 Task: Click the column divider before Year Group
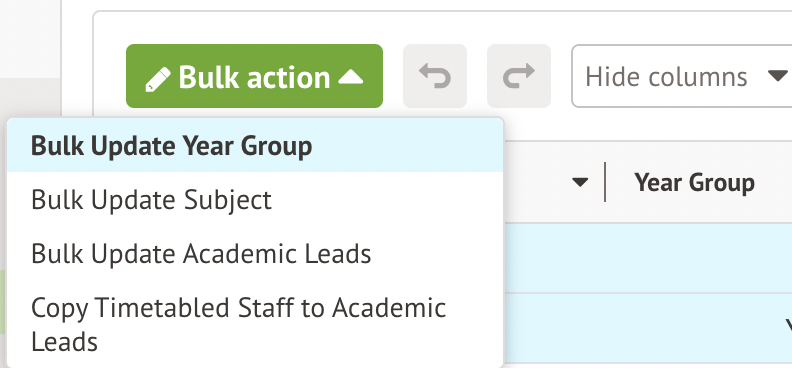[x=605, y=182]
